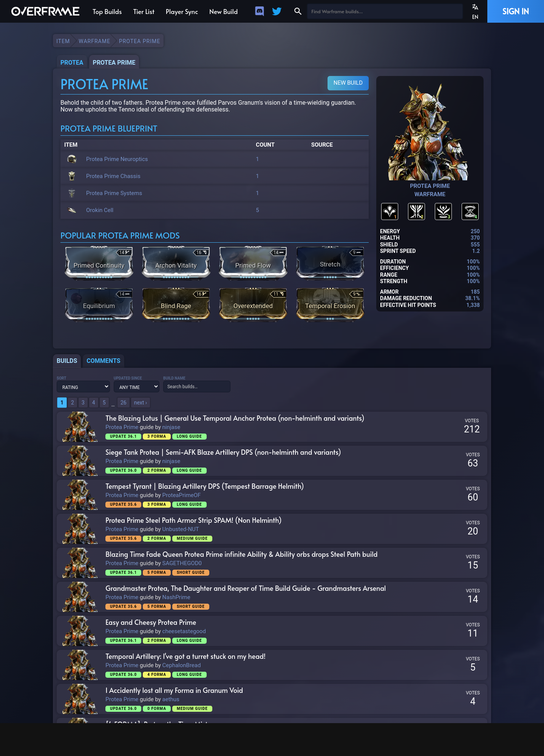
Task: Open the Tempest Tyrant build title
Action: pyautogui.click(x=204, y=486)
